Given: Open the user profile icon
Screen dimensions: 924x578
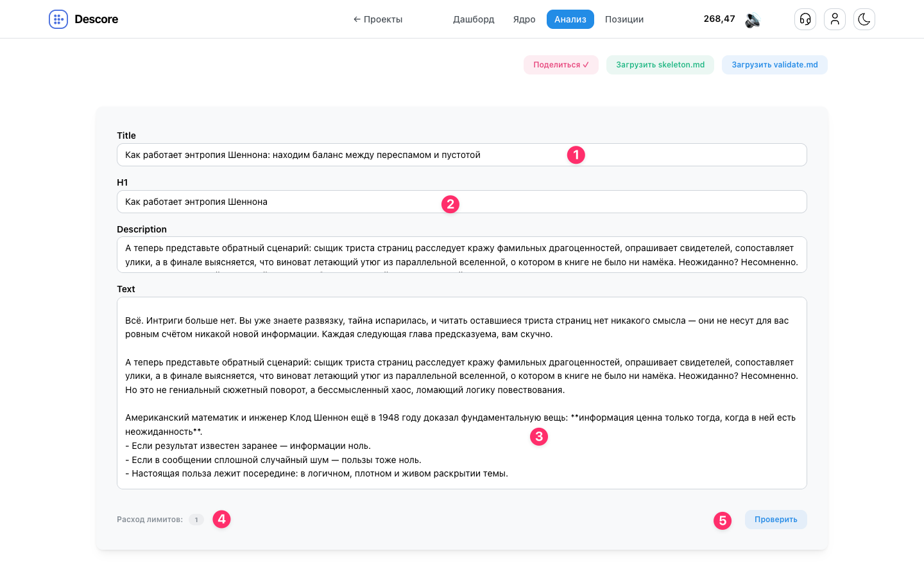Looking at the screenshot, I should (x=835, y=19).
